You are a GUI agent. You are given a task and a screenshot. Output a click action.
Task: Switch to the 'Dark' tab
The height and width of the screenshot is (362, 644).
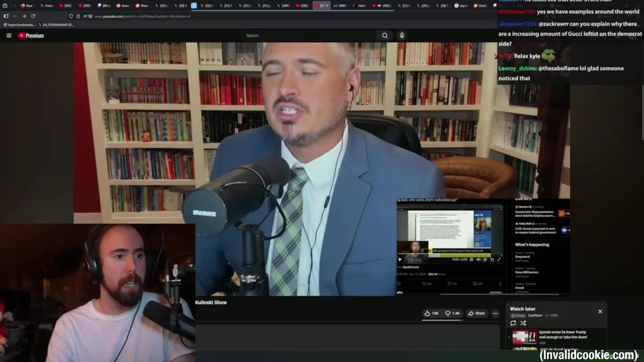coord(479,6)
